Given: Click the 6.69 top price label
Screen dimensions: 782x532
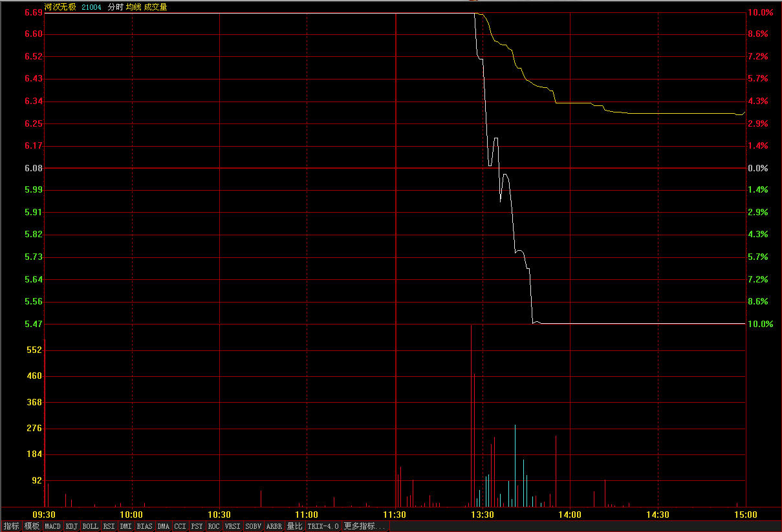Looking at the screenshot, I should pos(34,12).
